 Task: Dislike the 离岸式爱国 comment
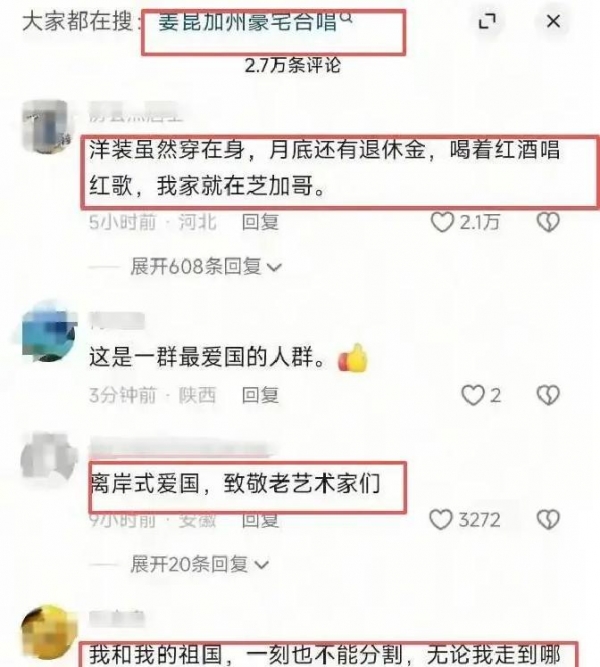pos(548,520)
